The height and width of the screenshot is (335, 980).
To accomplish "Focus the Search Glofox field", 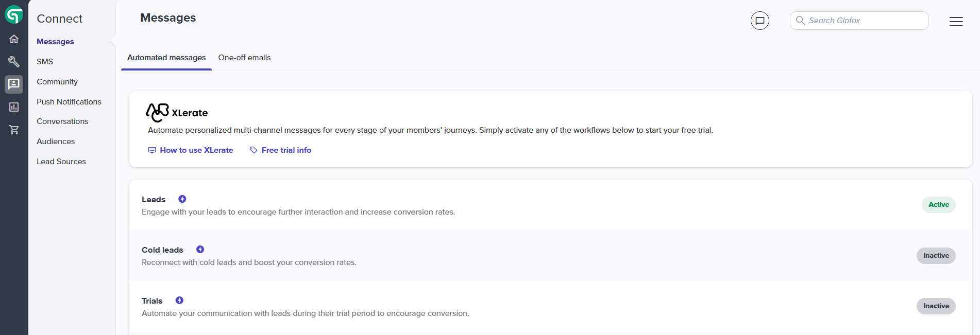I will pyautogui.click(x=859, y=21).
